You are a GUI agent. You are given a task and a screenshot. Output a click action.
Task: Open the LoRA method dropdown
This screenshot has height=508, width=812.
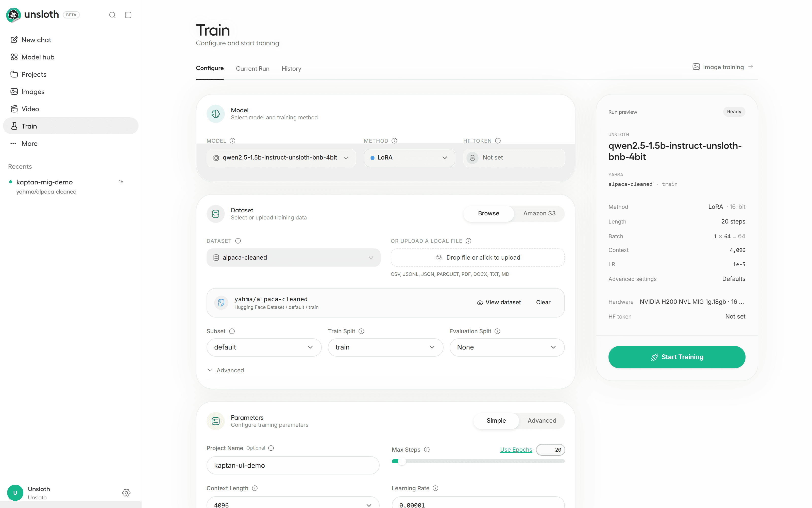pyautogui.click(x=409, y=157)
